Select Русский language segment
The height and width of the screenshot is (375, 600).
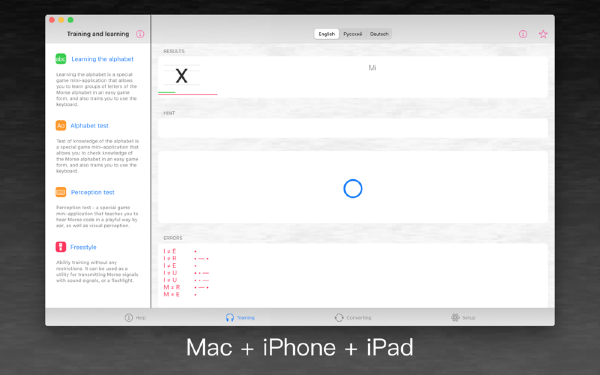[352, 34]
